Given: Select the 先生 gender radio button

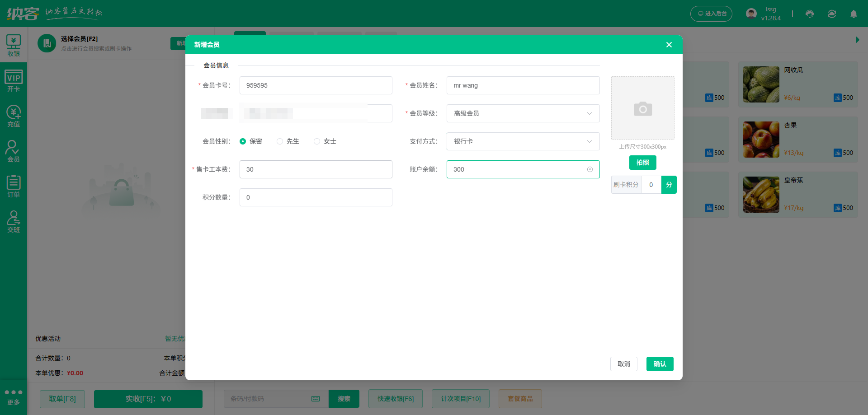Looking at the screenshot, I should point(280,141).
